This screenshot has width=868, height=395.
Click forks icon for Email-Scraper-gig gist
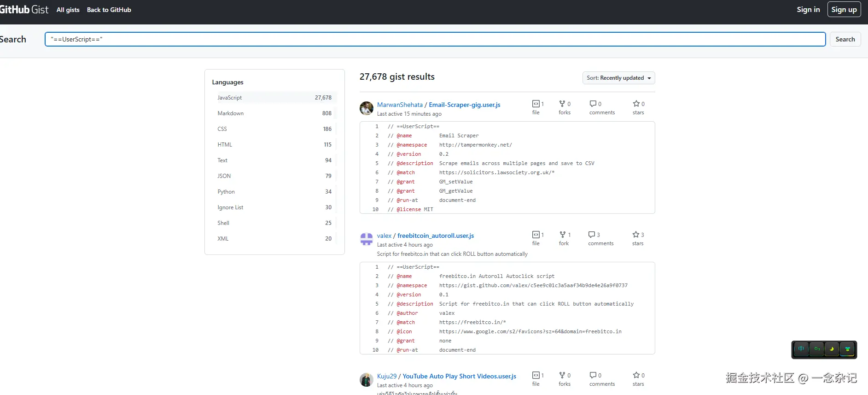point(562,104)
